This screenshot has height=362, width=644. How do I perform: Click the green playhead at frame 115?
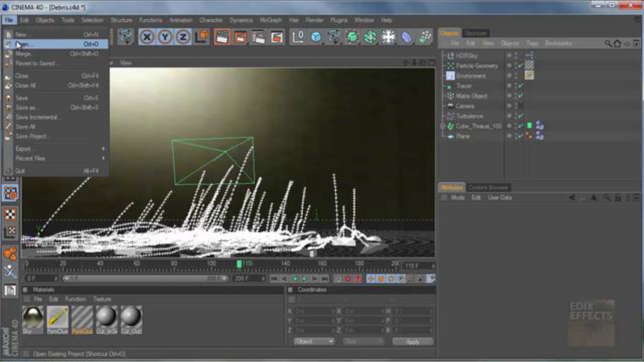click(239, 264)
